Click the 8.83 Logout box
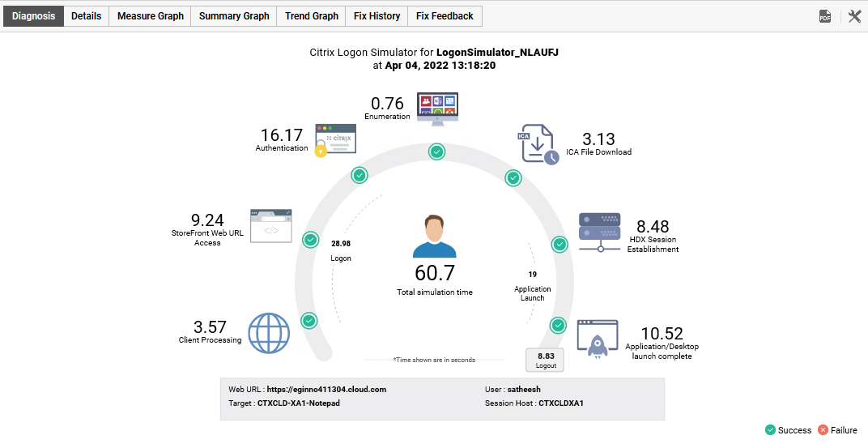The width and height of the screenshot is (868, 448). click(545, 360)
